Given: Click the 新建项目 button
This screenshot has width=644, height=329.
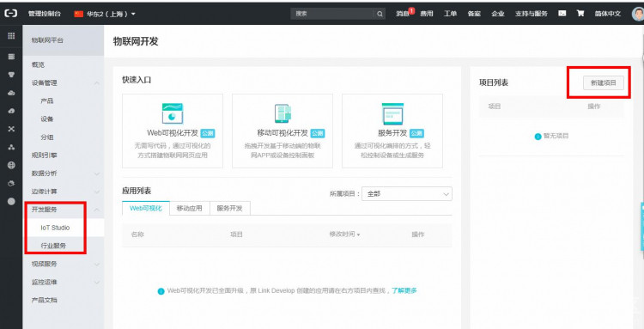Looking at the screenshot, I should (x=604, y=83).
